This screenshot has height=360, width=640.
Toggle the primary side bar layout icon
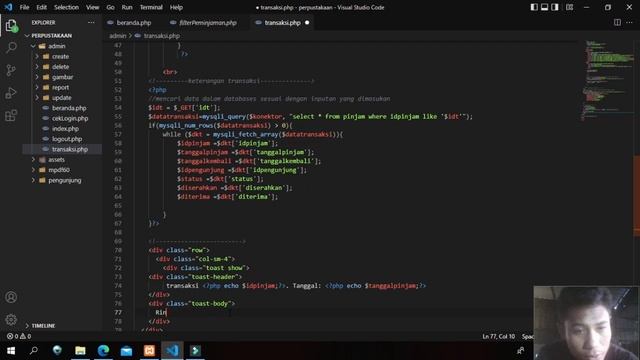pyautogui.click(x=534, y=7)
